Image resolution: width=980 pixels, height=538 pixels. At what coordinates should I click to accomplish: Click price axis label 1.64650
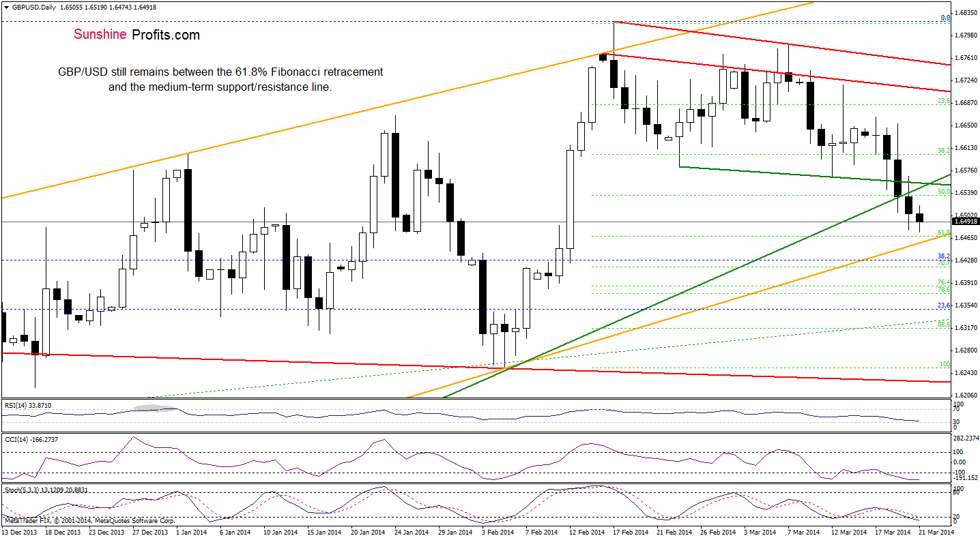pos(966,238)
